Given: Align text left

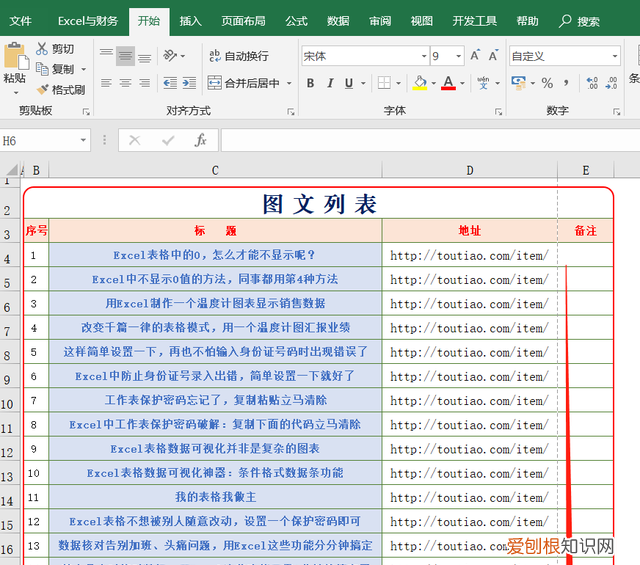Looking at the screenshot, I should (106, 83).
